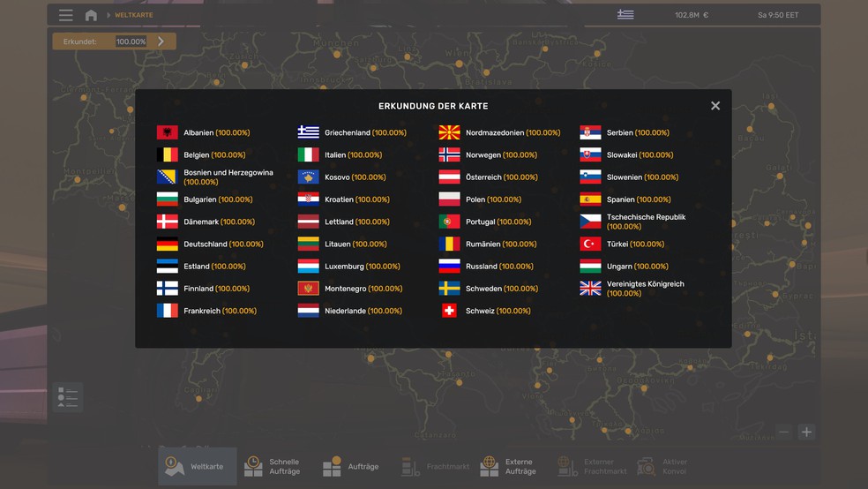Click the Erkundet 100.00% value field

131,41
